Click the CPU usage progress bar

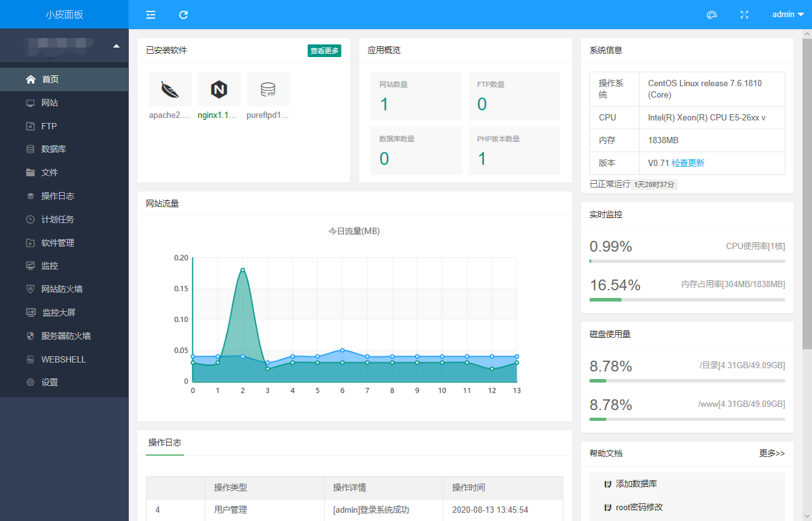click(687, 261)
